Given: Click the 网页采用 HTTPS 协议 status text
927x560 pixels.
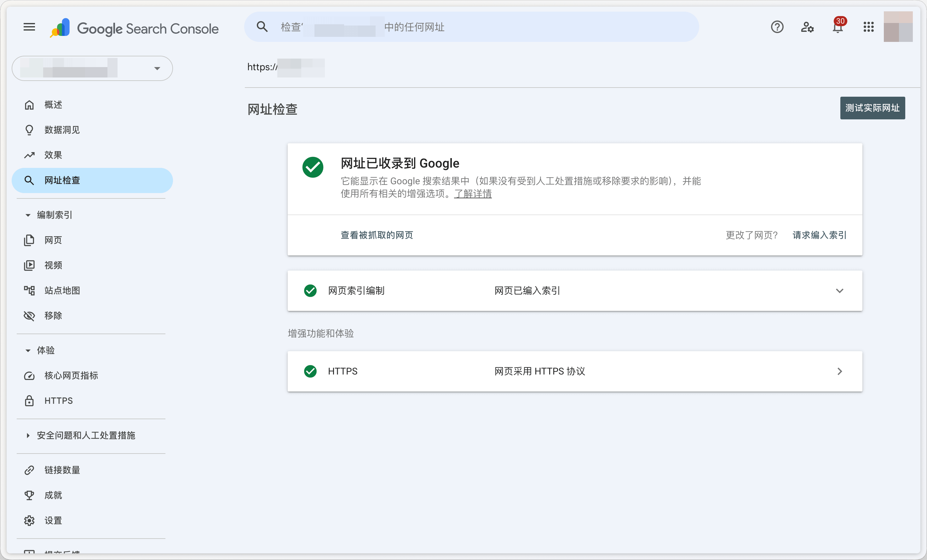Looking at the screenshot, I should coord(539,371).
